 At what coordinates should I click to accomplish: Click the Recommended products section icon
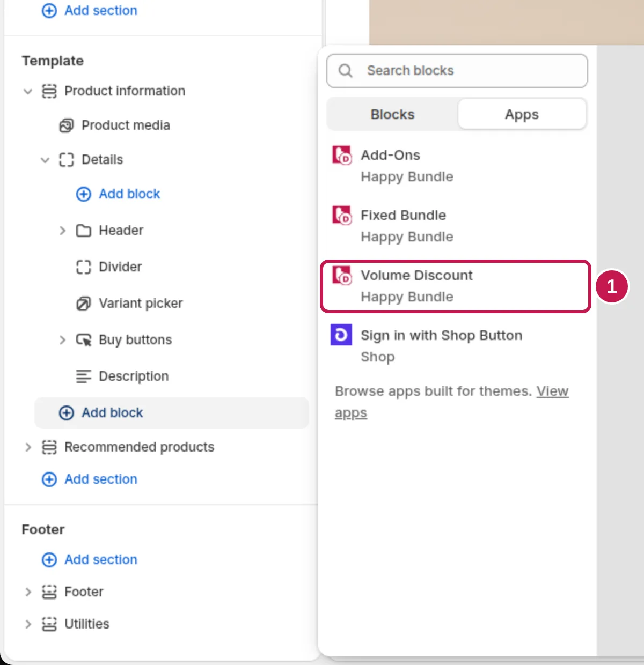tap(49, 447)
